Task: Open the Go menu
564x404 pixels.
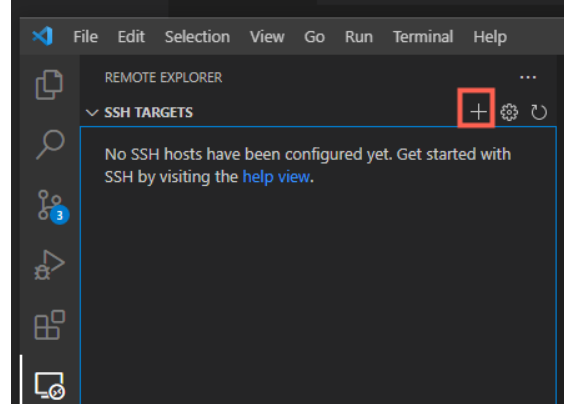Action: click(x=314, y=37)
